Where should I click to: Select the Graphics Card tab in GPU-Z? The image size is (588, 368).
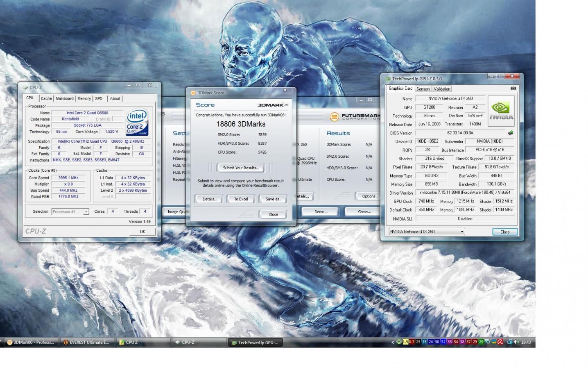pos(400,89)
